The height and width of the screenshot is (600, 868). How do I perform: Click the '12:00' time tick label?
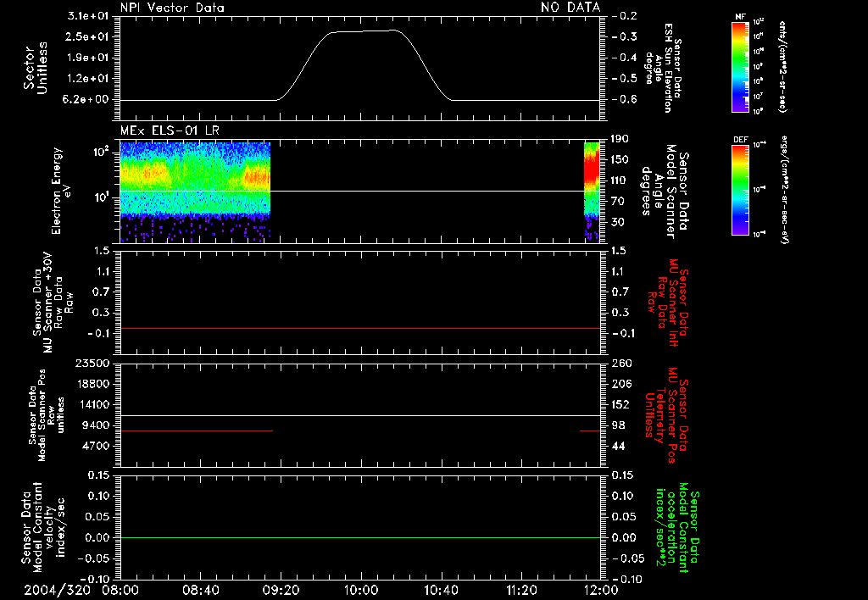click(601, 590)
